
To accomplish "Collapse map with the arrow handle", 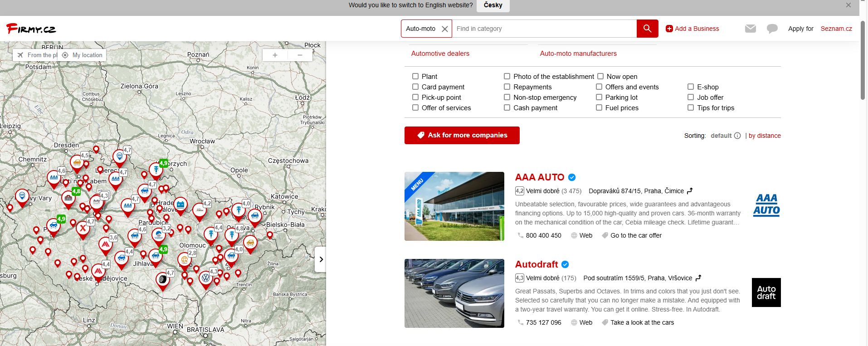I will 321,259.
